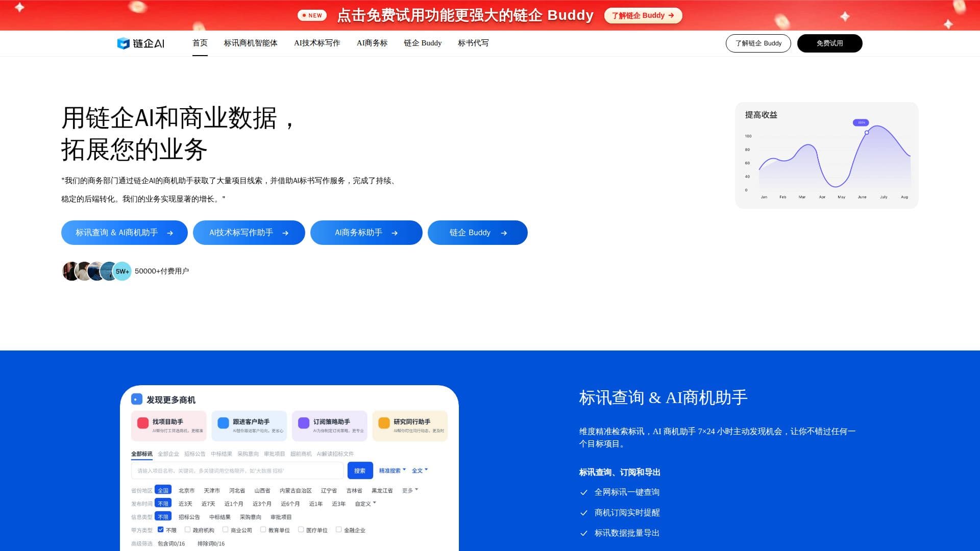Switch to the 招标公告 tab
The image size is (980, 551).
[x=195, y=454]
